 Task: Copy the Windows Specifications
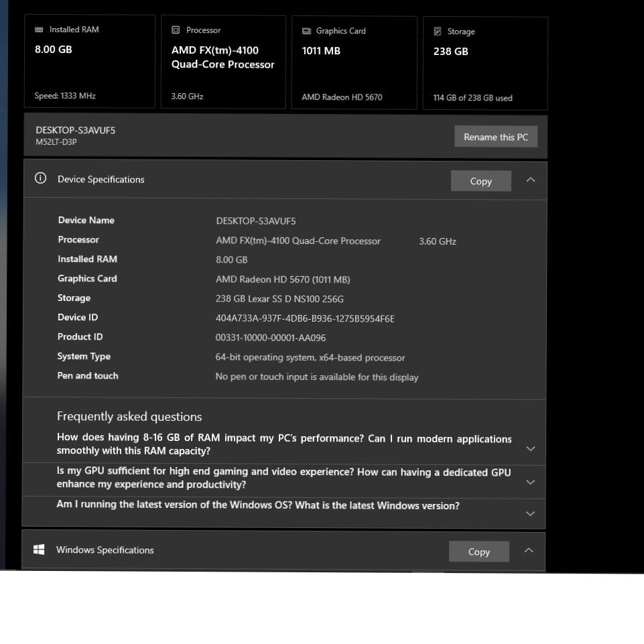[478, 552]
